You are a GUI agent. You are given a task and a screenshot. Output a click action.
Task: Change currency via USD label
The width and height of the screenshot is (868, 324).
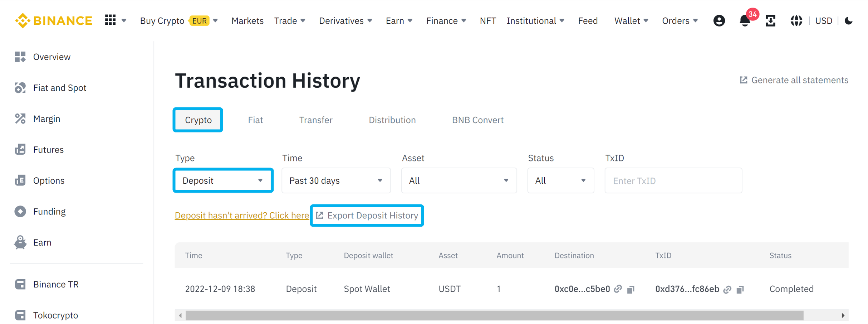pos(823,21)
